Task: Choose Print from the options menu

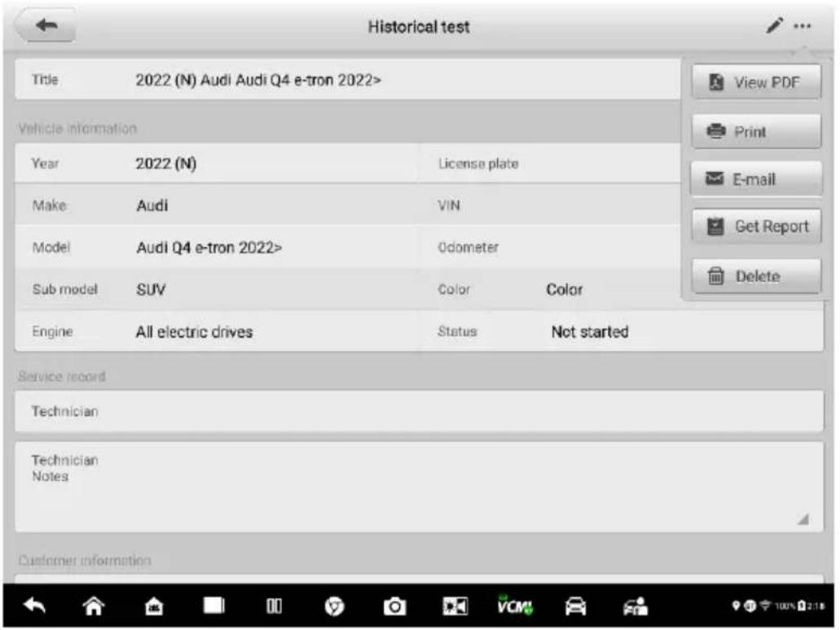Action: pyautogui.click(x=756, y=131)
